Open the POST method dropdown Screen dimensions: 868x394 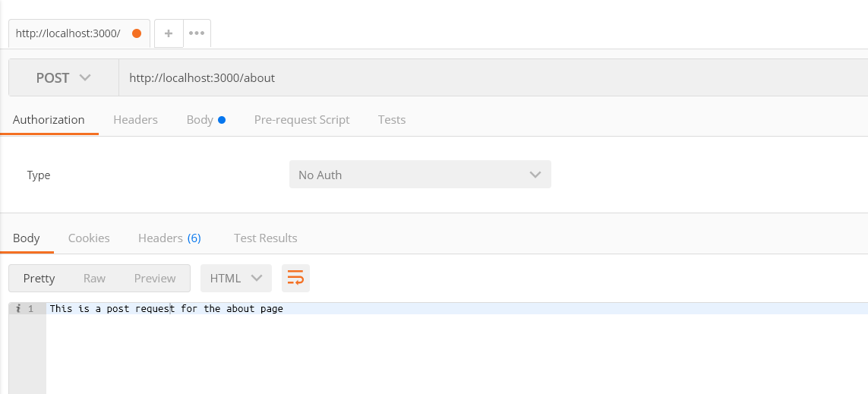(x=64, y=78)
